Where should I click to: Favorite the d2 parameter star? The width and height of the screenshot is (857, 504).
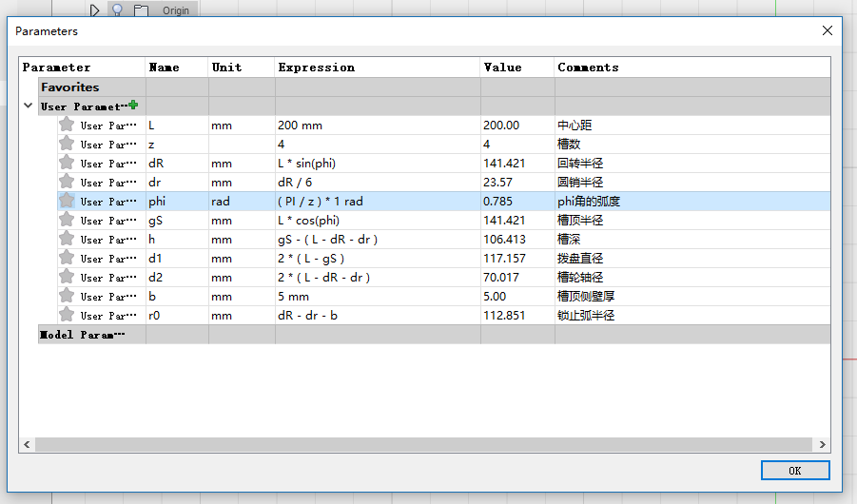67,277
